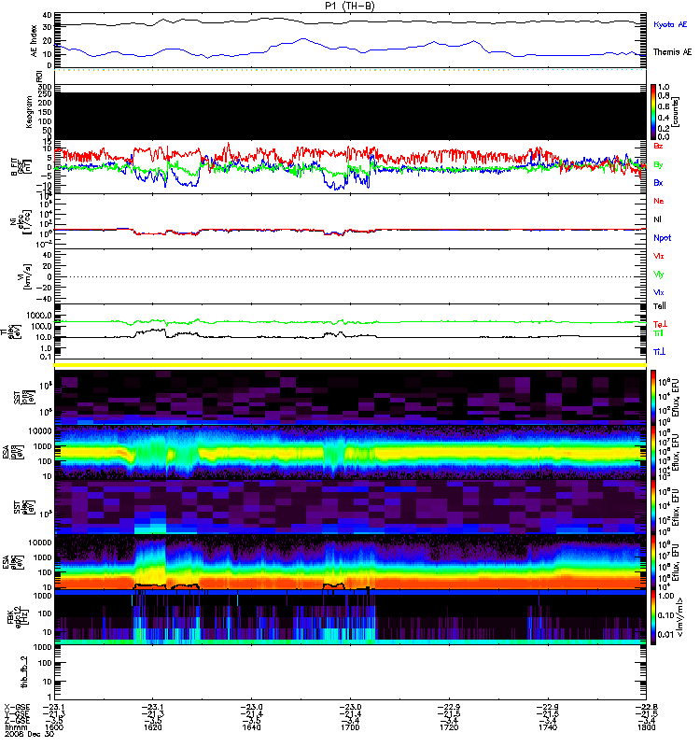Click the AE Index axis label
The height and width of the screenshot is (747, 700).
(x=34, y=40)
